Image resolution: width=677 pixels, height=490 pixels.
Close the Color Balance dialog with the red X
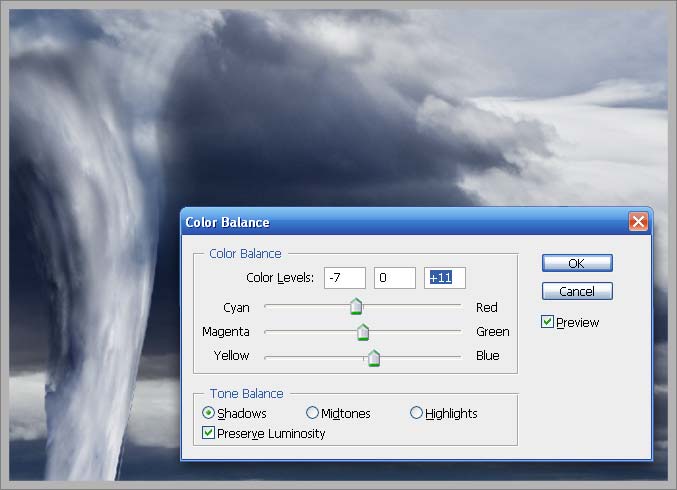coord(638,222)
